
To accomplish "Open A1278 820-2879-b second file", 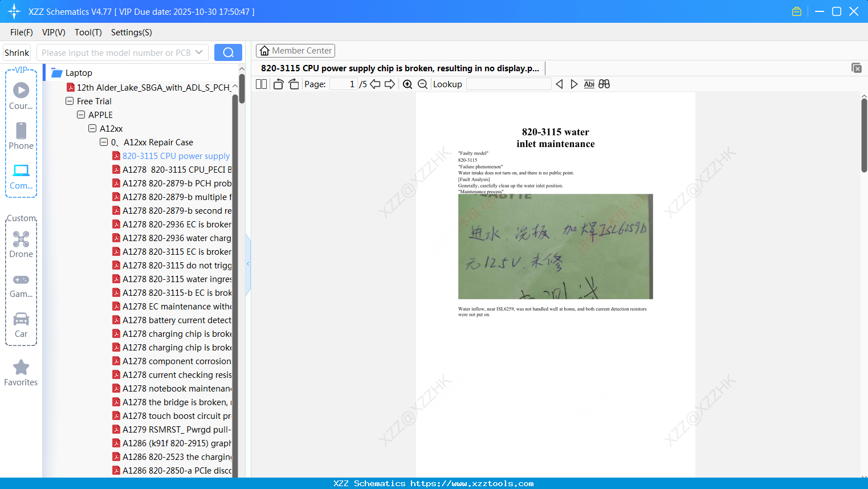I will (172, 210).
